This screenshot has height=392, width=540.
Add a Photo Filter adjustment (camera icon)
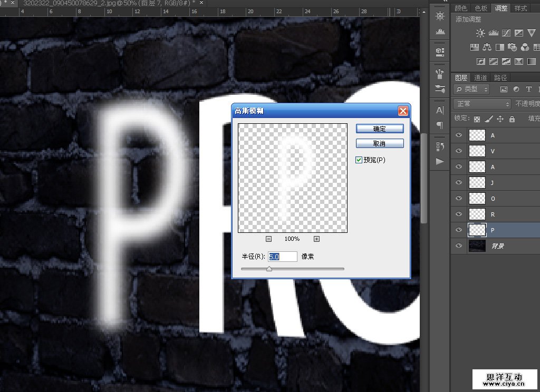pyautogui.click(x=512, y=47)
